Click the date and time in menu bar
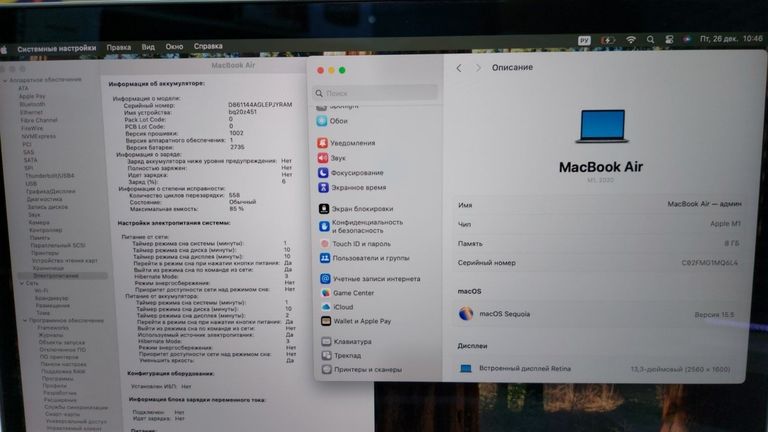768x432 pixels. click(x=731, y=38)
